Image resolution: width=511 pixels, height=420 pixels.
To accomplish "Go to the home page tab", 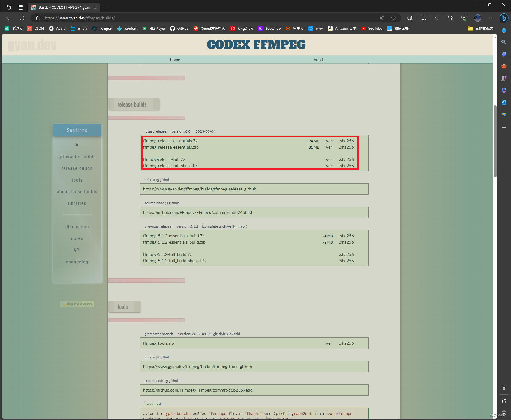I will pyautogui.click(x=175, y=60).
